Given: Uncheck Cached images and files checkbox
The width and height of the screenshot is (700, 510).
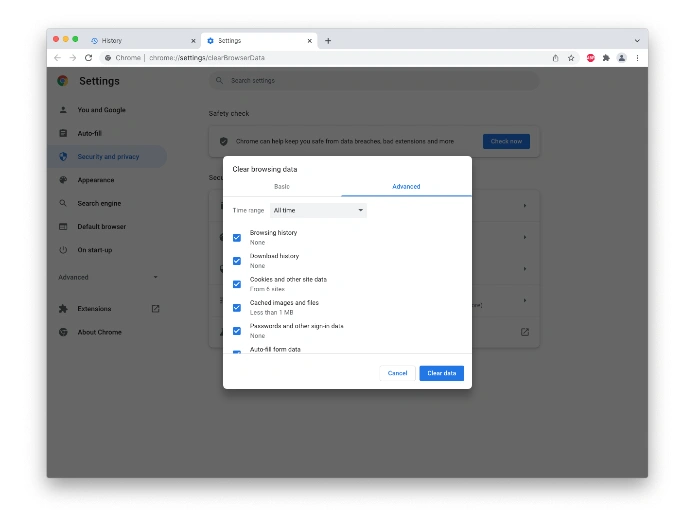Looking at the screenshot, I should point(237,307).
